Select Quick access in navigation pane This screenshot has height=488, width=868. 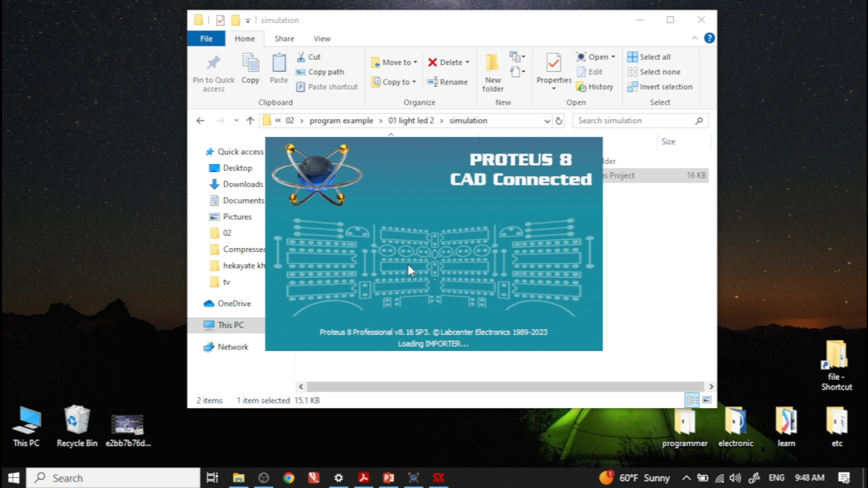click(x=234, y=152)
